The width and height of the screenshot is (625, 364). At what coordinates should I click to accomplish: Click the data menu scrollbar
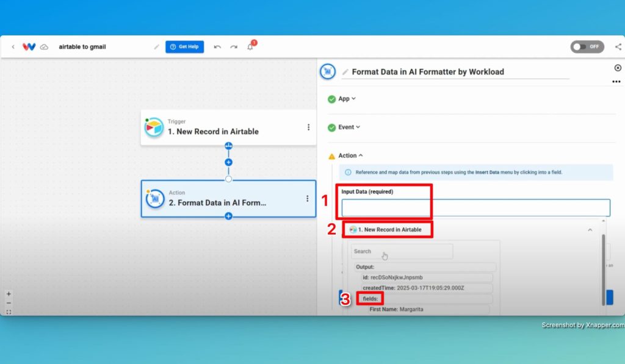point(604,270)
